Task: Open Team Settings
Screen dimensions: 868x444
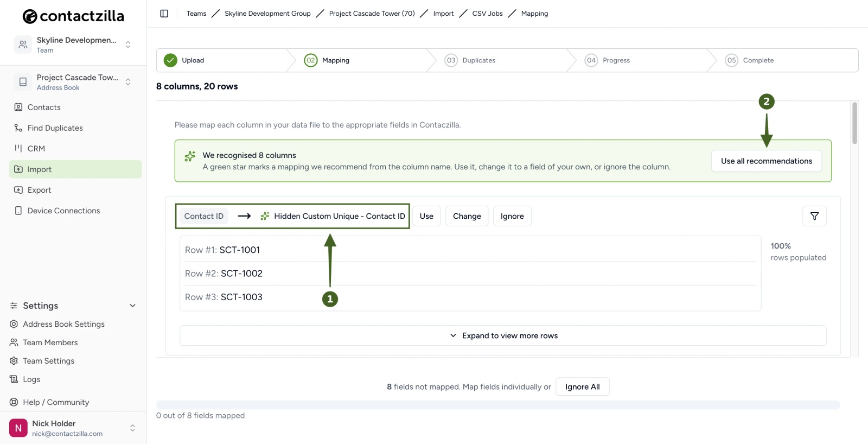Action: pos(48,361)
